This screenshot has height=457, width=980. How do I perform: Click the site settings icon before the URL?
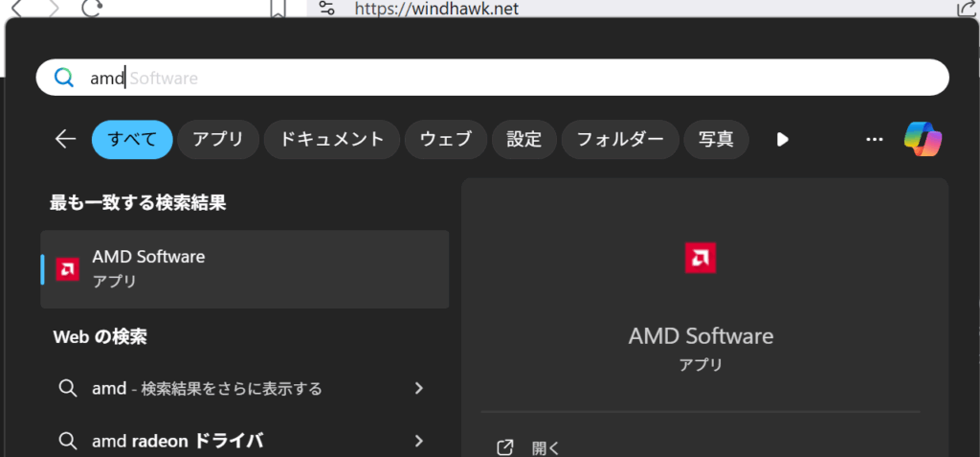[x=327, y=8]
